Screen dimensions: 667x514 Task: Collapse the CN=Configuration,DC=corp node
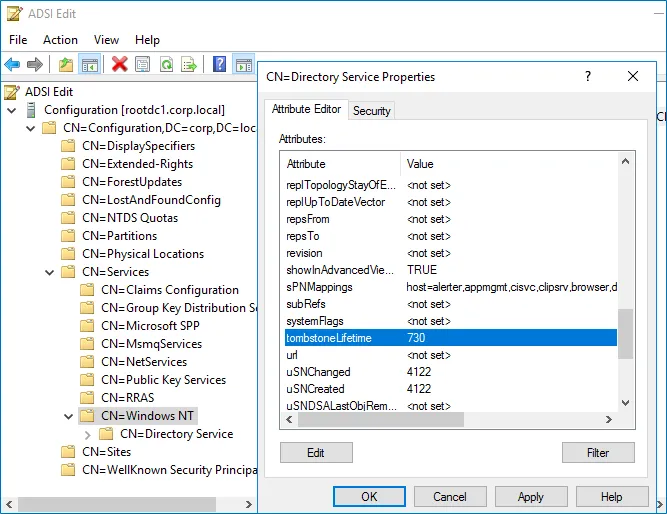pos(31,128)
